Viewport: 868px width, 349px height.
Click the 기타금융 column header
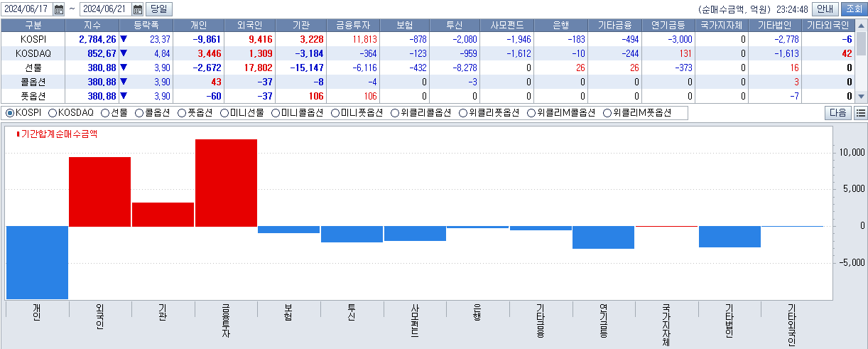pos(615,25)
